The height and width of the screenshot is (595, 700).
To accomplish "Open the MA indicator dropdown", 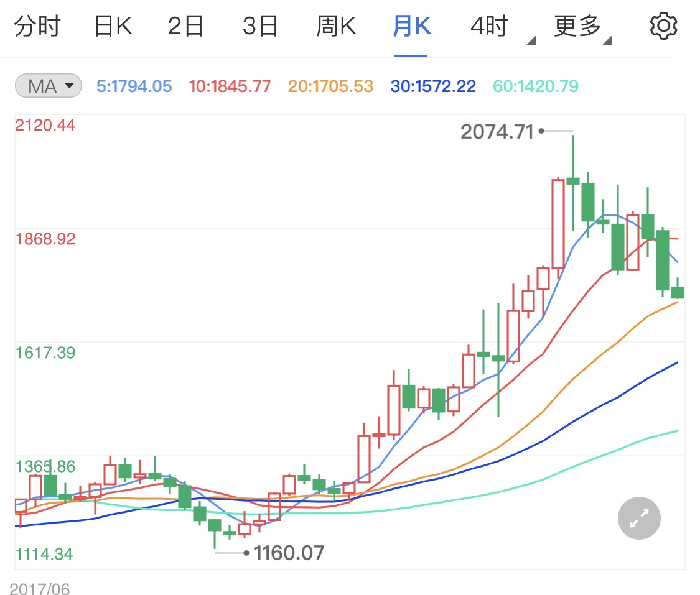I will 48,86.
